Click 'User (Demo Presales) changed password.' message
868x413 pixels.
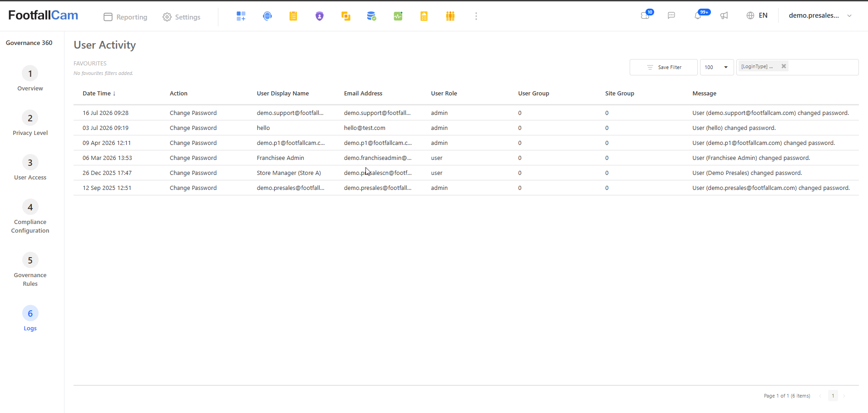pyautogui.click(x=747, y=173)
